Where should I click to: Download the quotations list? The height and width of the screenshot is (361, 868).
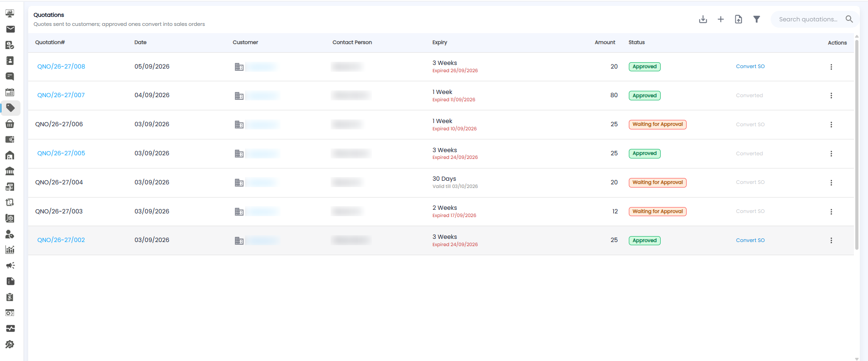pyautogui.click(x=703, y=19)
